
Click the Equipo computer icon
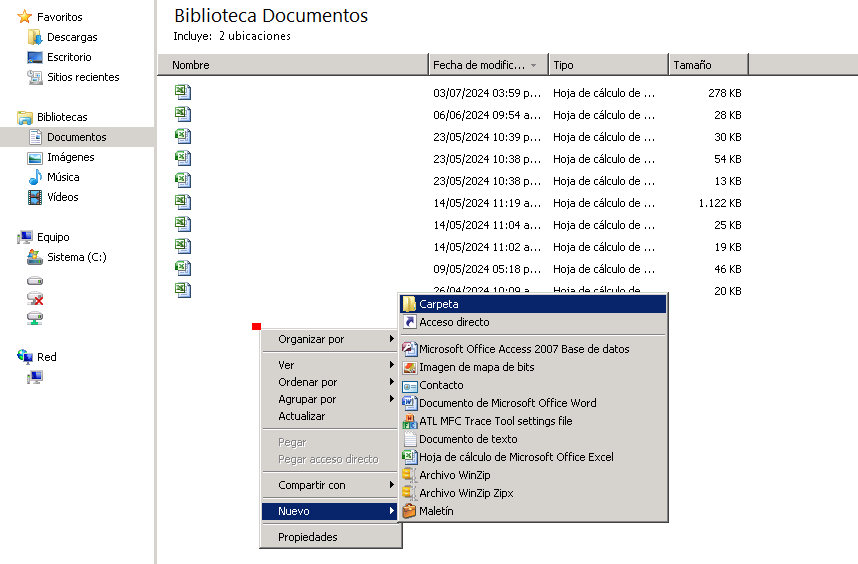[25, 237]
